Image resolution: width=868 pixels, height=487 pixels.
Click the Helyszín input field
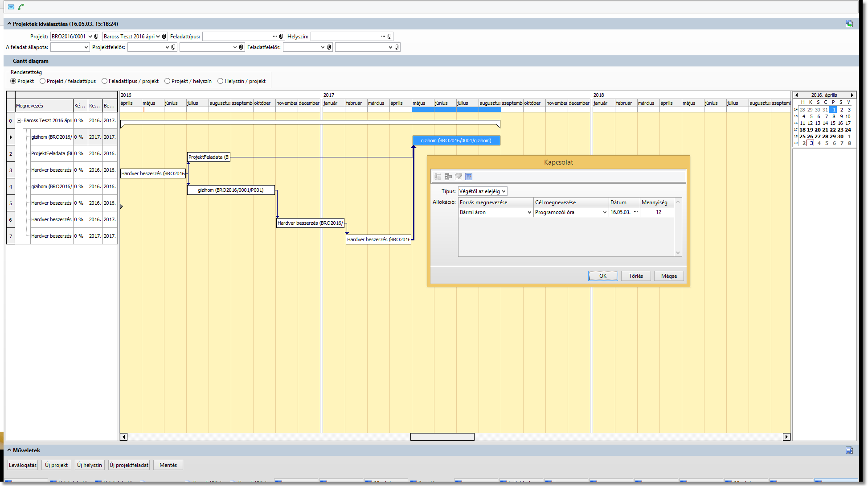(x=345, y=37)
